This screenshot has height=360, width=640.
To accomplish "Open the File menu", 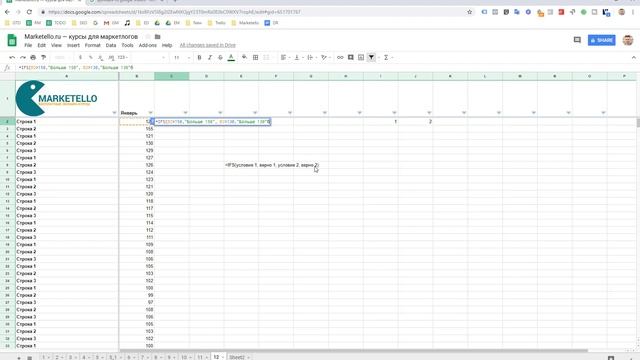I will coord(28,45).
